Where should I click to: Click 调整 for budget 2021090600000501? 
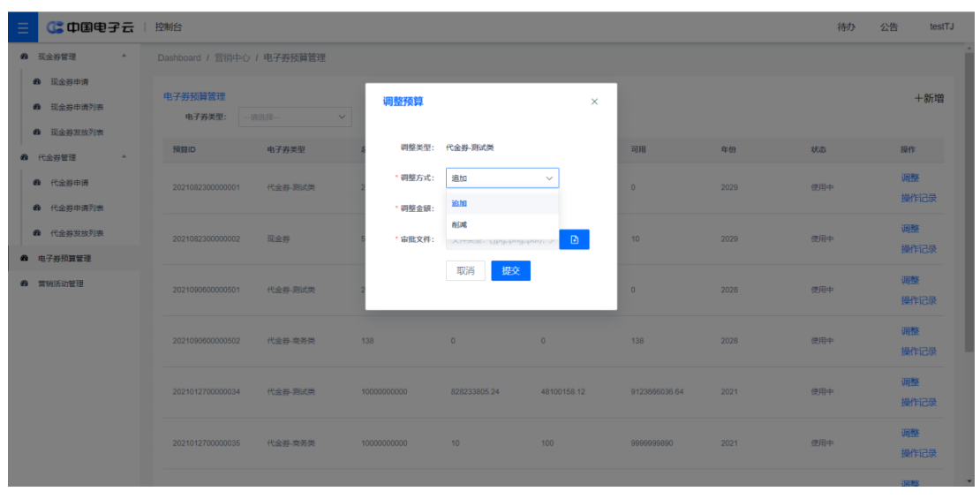click(x=910, y=280)
